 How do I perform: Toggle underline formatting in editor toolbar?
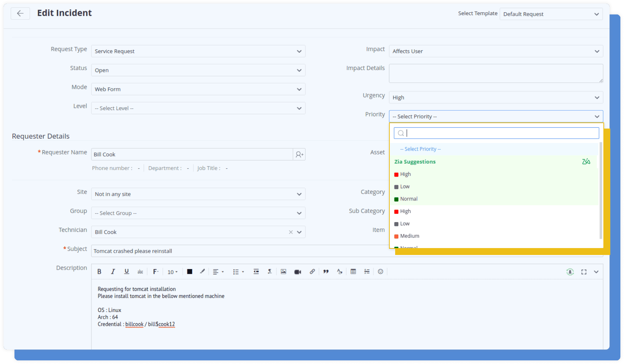127,272
